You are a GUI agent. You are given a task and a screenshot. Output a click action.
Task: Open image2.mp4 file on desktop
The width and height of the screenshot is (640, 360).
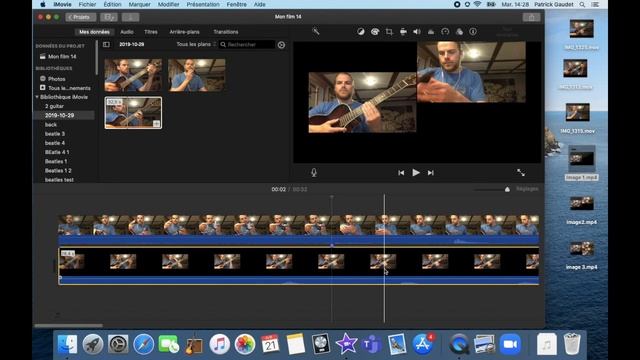pos(582,210)
